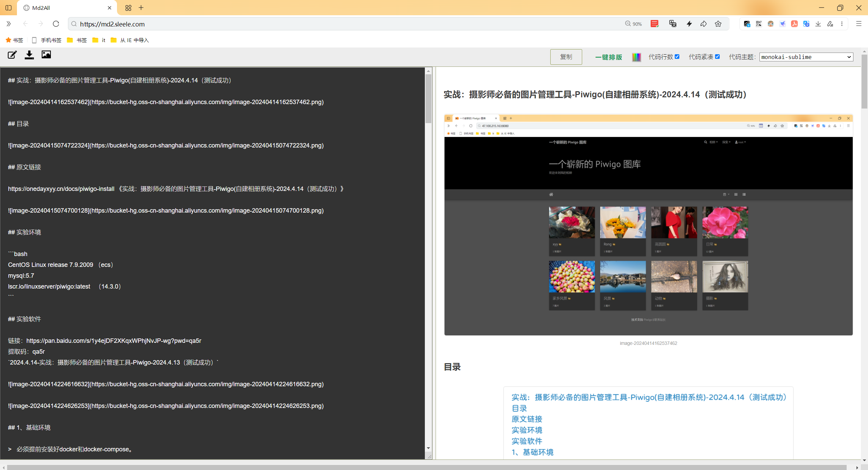
Task: Click editor line 'mysql:5.7'
Action: click(x=21, y=276)
